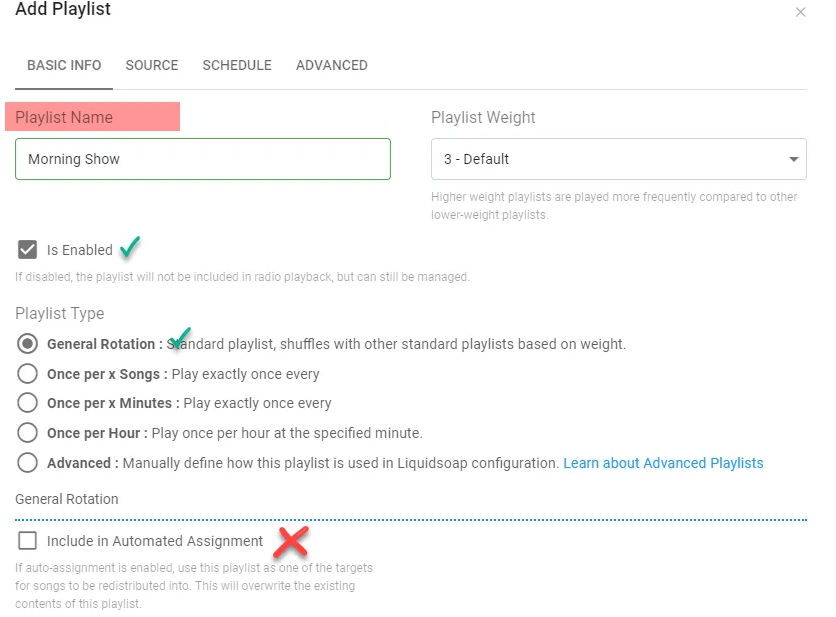Select the Basic Info tab
The width and height of the screenshot is (836, 617).
[x=64, y=65]
